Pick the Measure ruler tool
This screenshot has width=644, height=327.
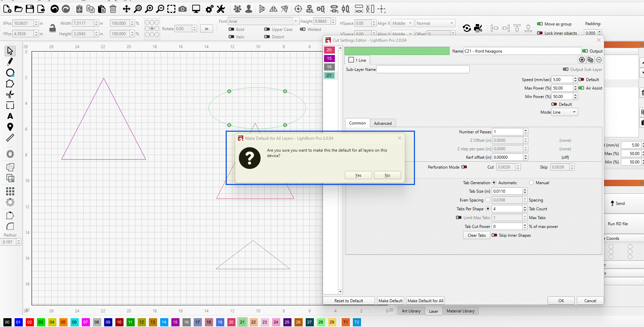pyautogui.click(x=10, y=138)
